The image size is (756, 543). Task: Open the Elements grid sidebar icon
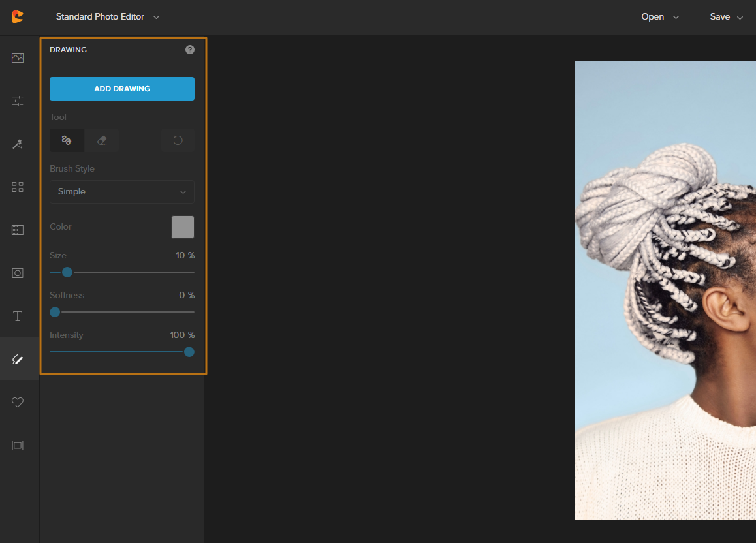[x=18, y=187]
